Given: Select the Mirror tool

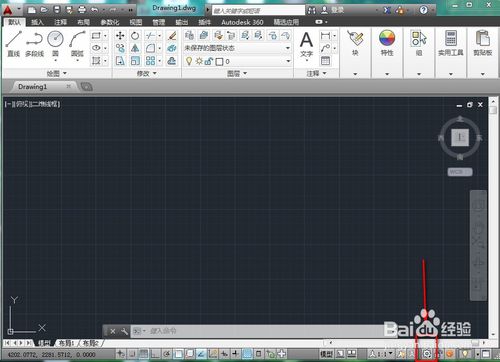Looking at the screenshot, I should (x=135, y=48).
